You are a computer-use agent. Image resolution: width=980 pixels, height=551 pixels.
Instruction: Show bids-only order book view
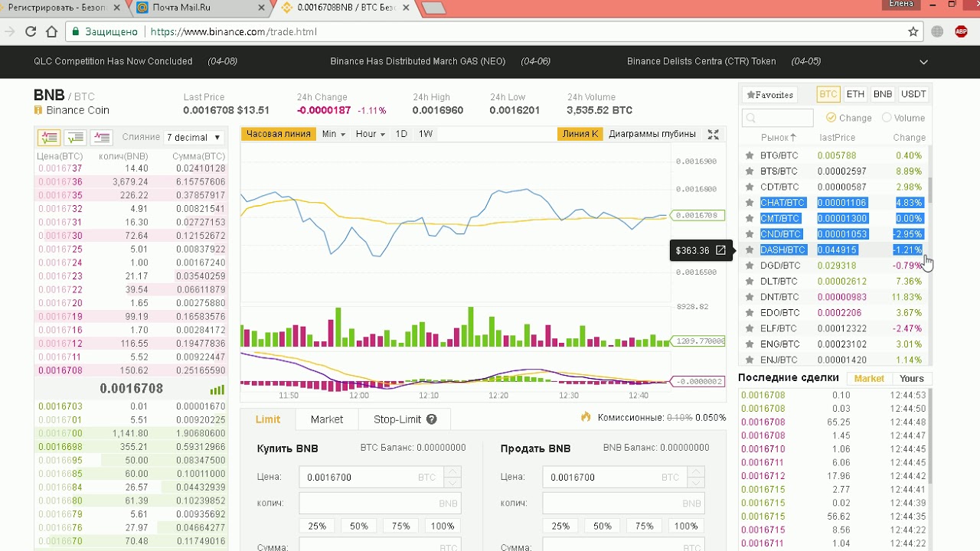point(75,138)
